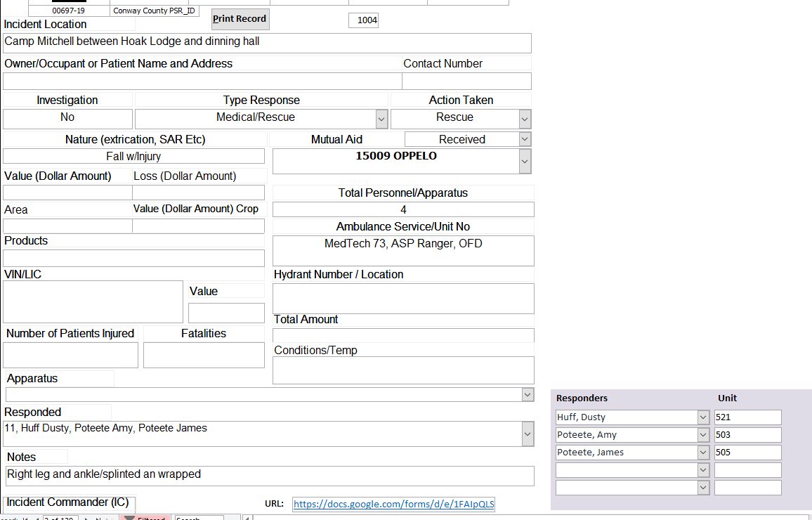Open the Responded list dropdown arrow
Image resolution: width=812 pixels, height=520 pixels.
(x=528, y=434)
